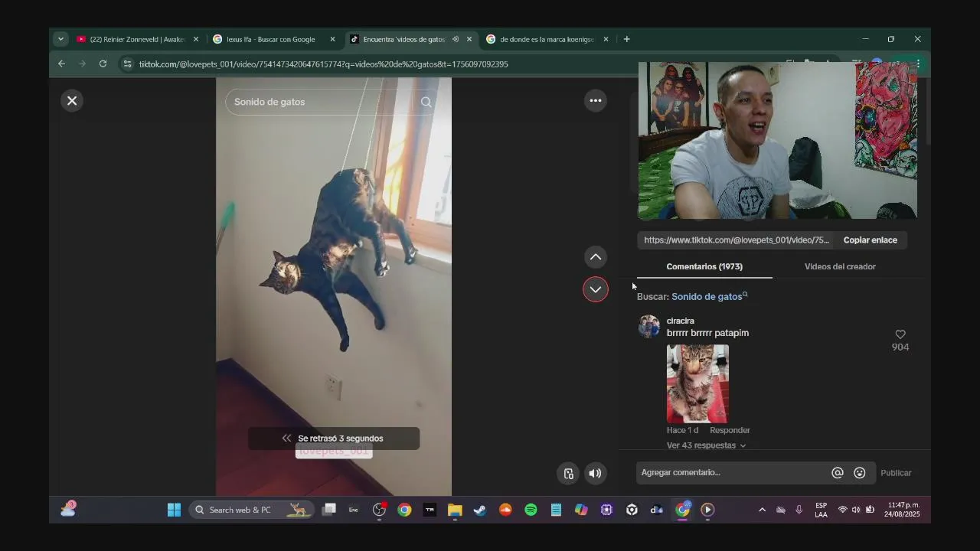Go to previous video with up chevron

pos(596,257)
